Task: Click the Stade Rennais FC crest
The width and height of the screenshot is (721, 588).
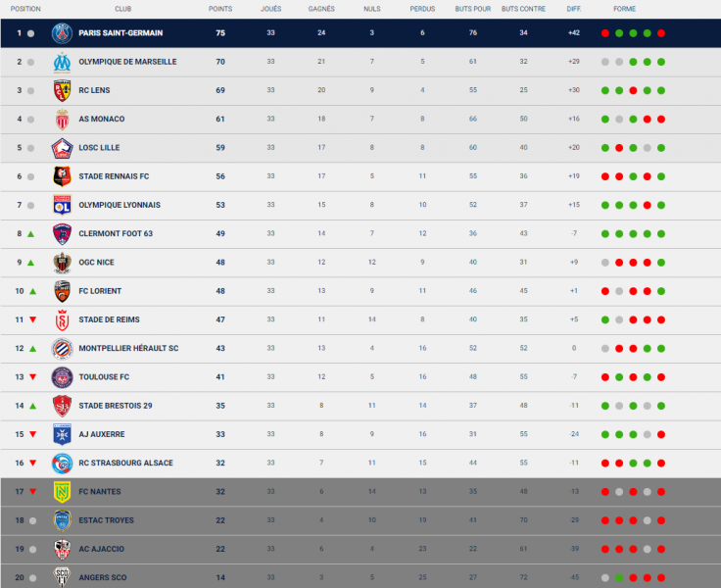Action: click(x=63, y=176)
